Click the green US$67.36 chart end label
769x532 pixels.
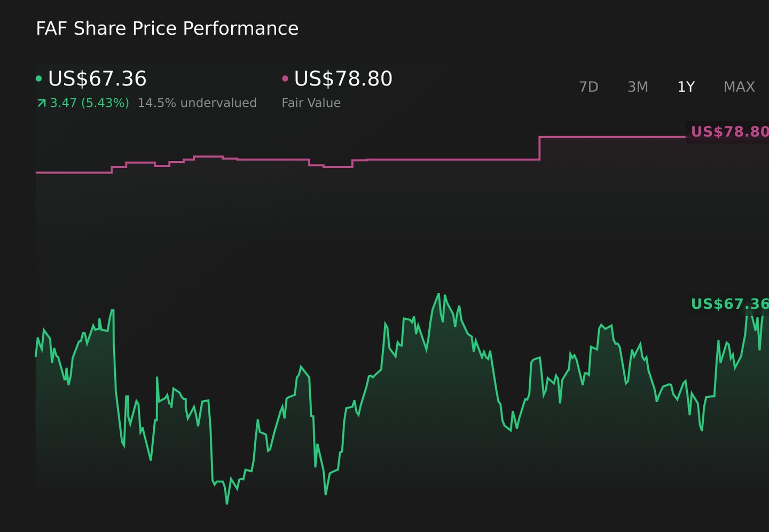pyautogui.click(x=729, y=304)
